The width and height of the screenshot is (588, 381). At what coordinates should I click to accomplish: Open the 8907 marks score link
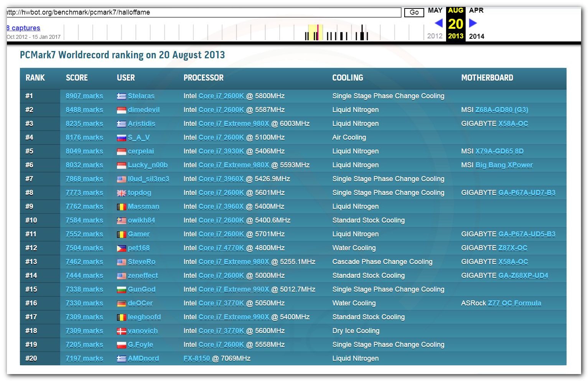click(84, 96)
